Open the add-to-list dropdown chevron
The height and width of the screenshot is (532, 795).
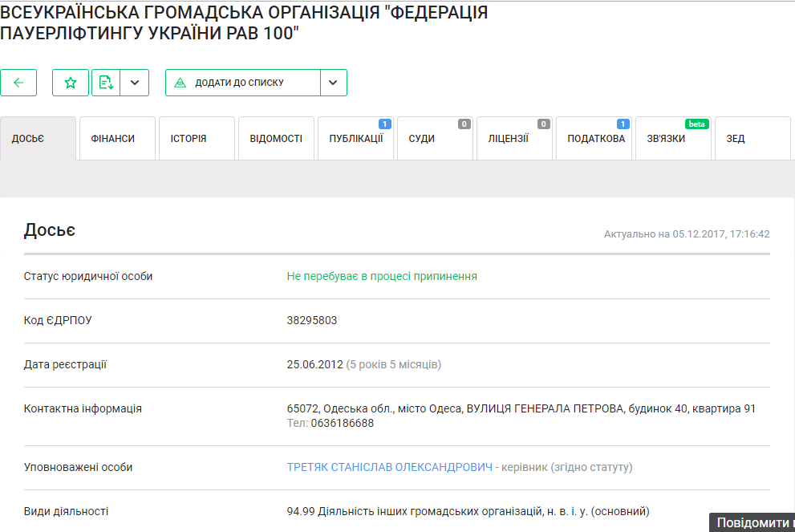[334, 83]
